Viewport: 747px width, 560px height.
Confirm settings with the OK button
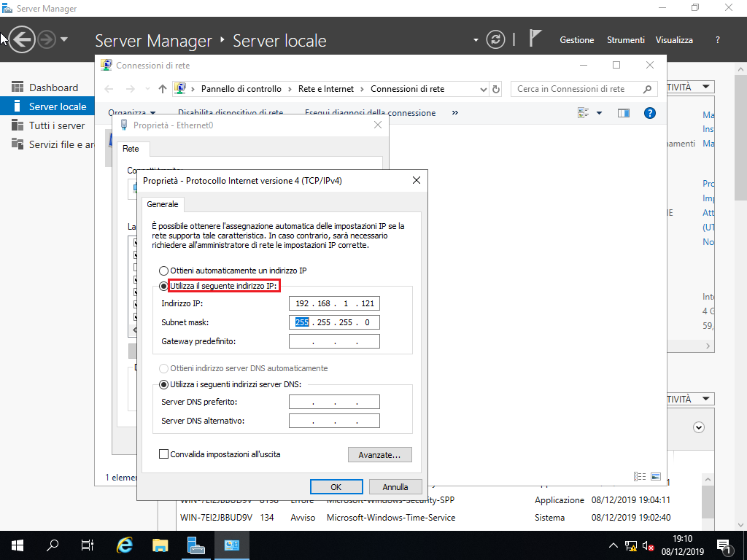tap(336, 486)
